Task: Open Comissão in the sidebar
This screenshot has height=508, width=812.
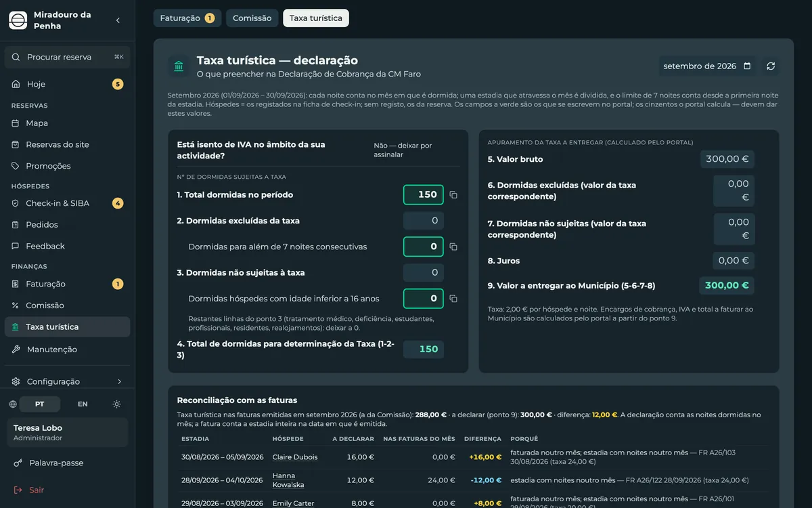Action: click(x=68, y=305)
